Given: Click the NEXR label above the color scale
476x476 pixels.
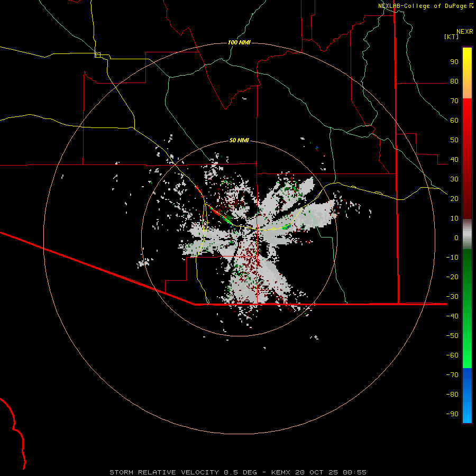Looking at the screenshot, I should [464, 32].
